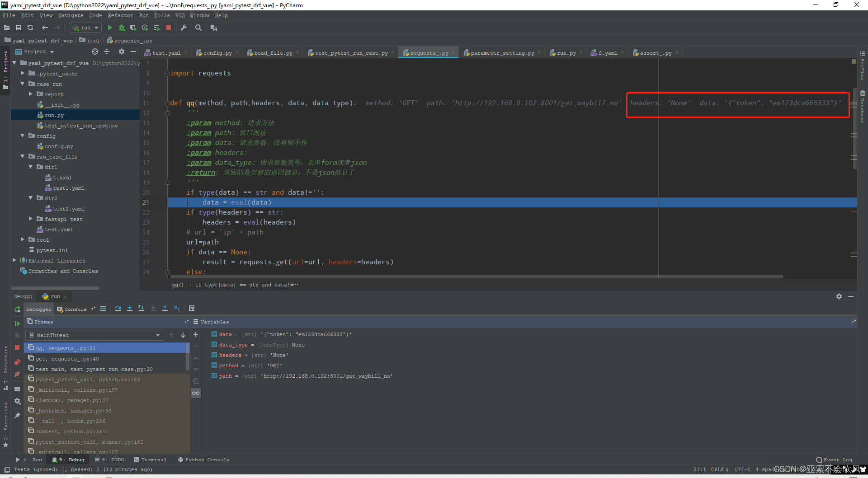Run with coverage from the main toolbar

(x=133, y=28)
